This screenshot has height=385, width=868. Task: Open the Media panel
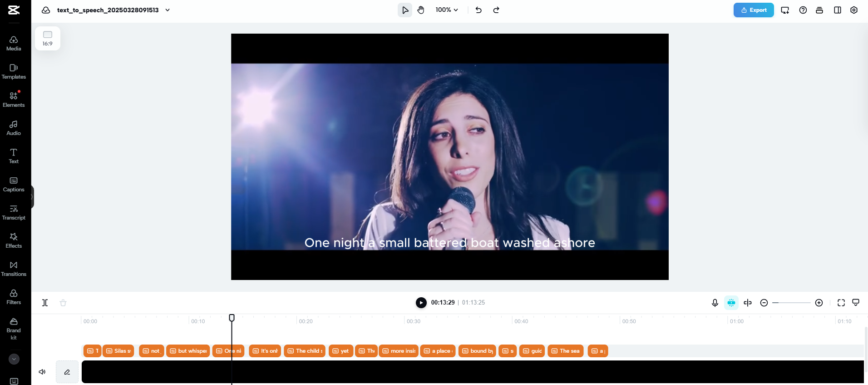pyautogui.click(x=14, y=44)
